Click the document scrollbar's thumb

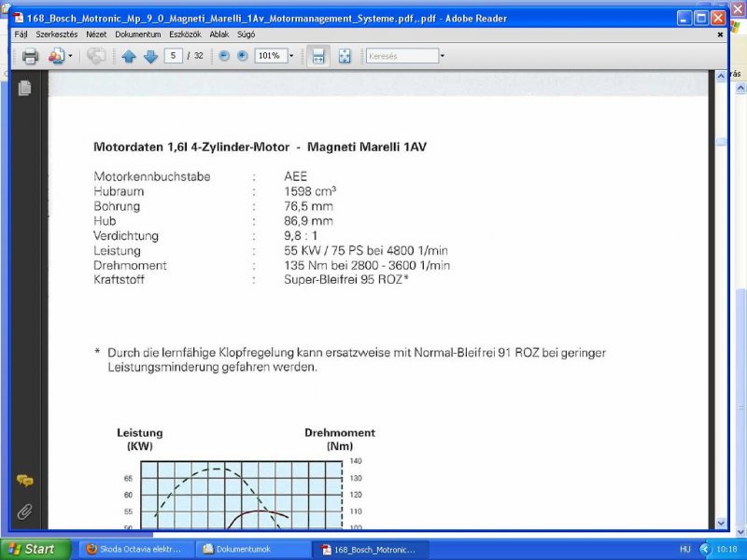(x=721, y=142)
